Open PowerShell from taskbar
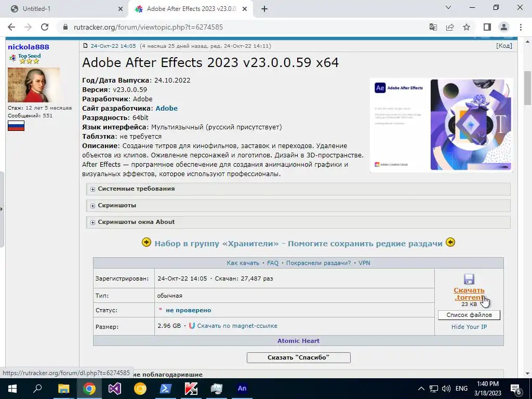Image resolution: width=532 pixels, height=399 pixels. pos(166,389)
